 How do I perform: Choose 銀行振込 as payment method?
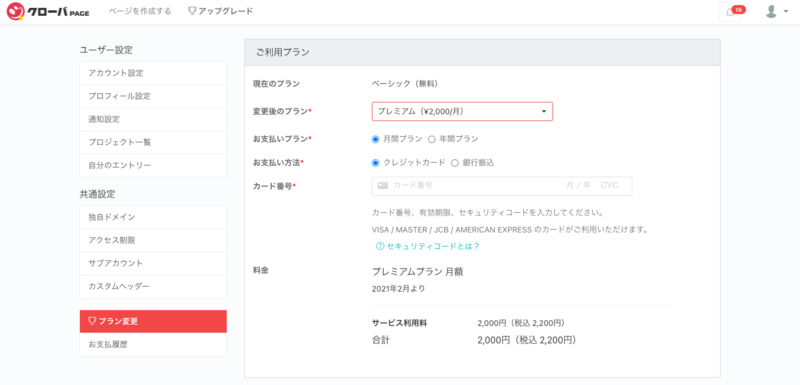click(x=455, y=163)
